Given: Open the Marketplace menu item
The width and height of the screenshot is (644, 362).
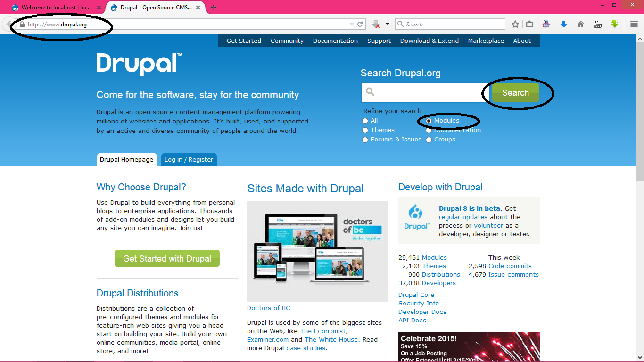Looking at the screenshot, I should [x=486, y=41].
